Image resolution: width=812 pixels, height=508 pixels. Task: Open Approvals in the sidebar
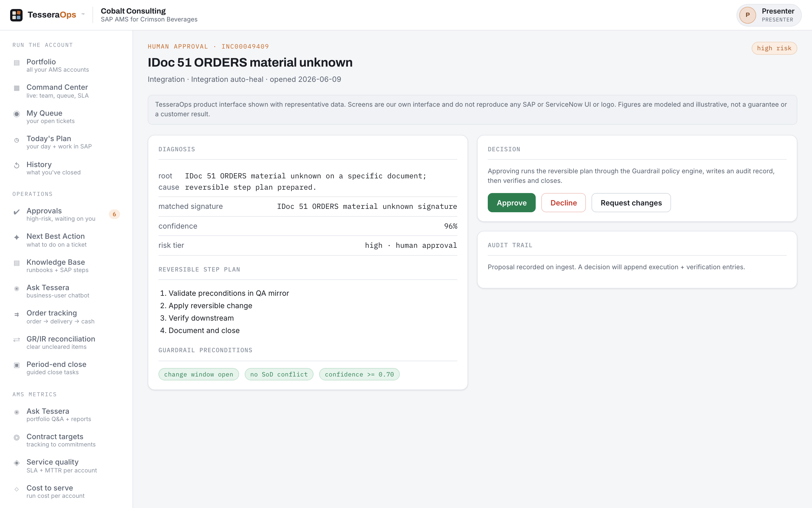[66, 214]
